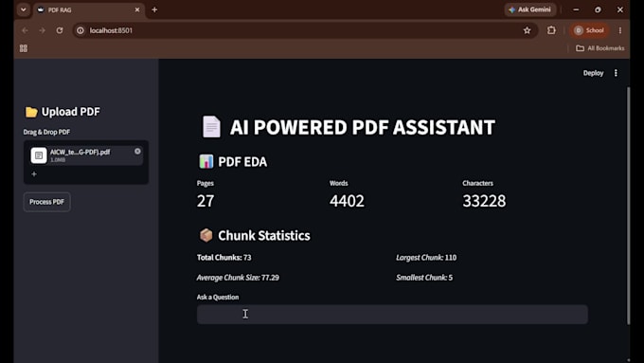Minimize the browser window

[x=576, y=9]
